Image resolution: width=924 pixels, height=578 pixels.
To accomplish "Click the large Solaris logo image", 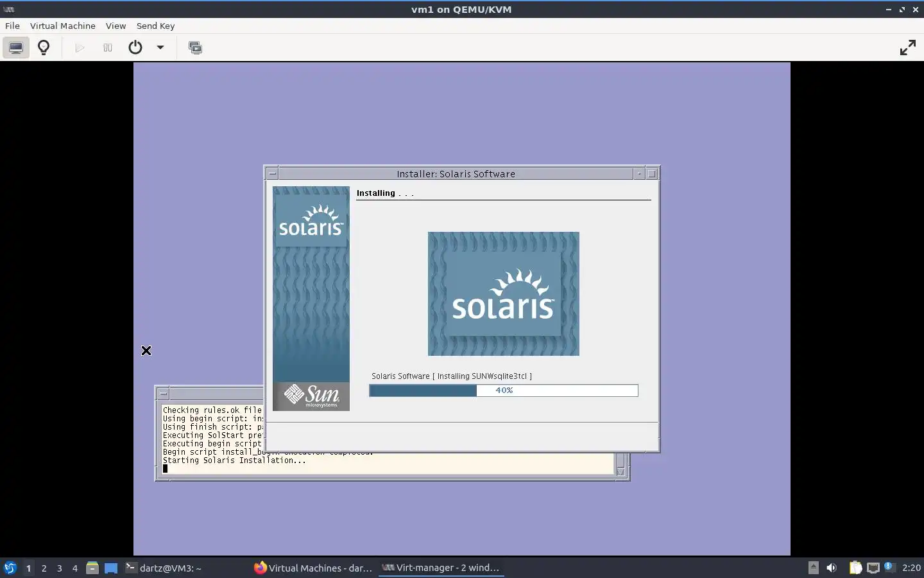I will pos(504,293).
